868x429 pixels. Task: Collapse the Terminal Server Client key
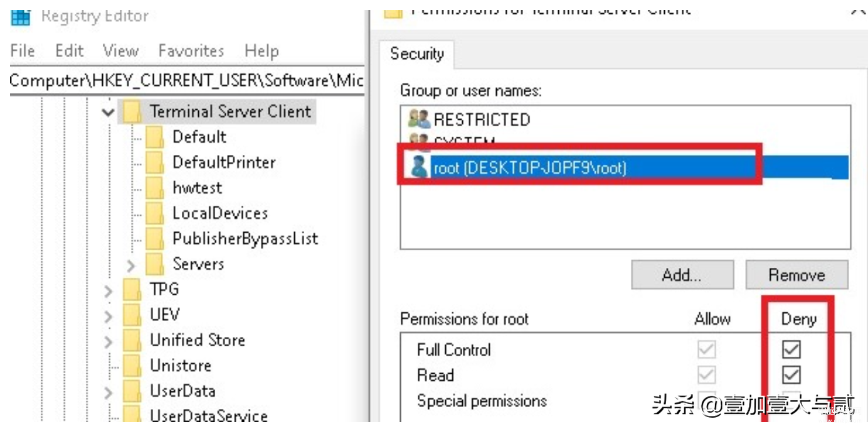tap(108, 112)
